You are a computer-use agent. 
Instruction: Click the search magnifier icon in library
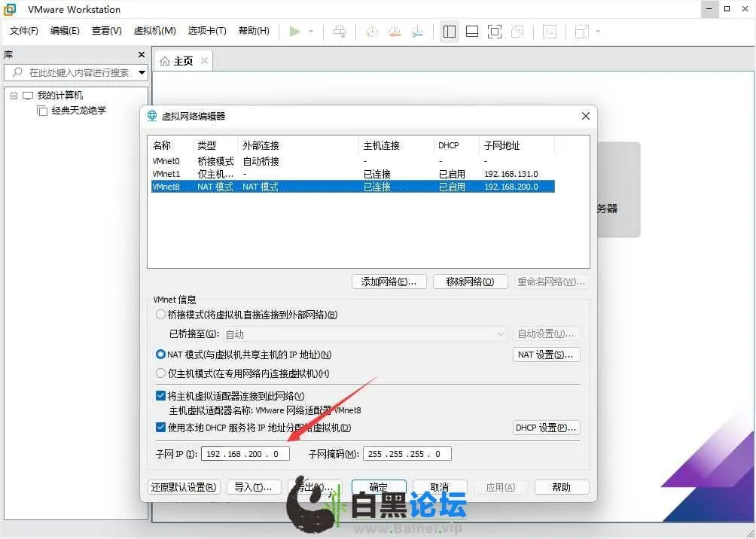pyautogui.click(x=17, y=72)
